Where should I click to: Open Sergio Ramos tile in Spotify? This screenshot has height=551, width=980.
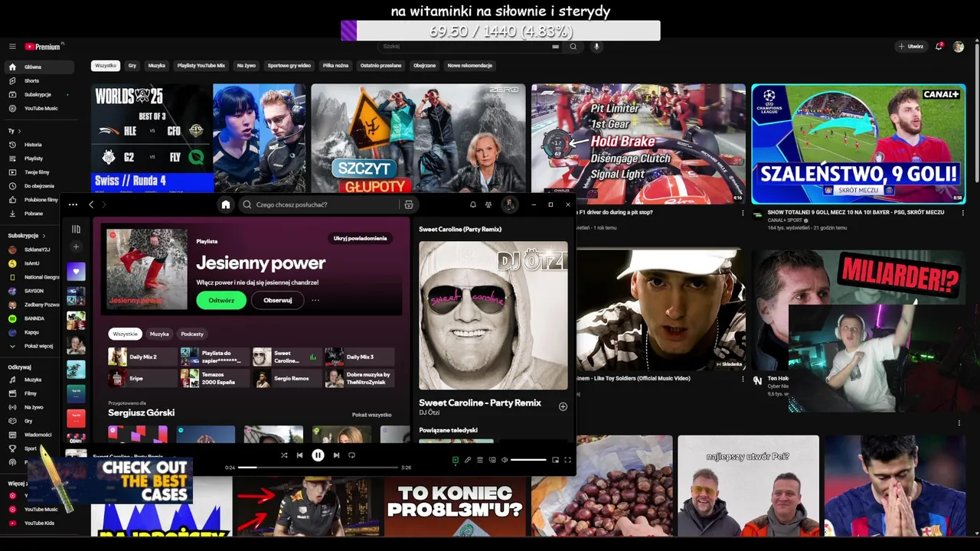pos(286,378)
